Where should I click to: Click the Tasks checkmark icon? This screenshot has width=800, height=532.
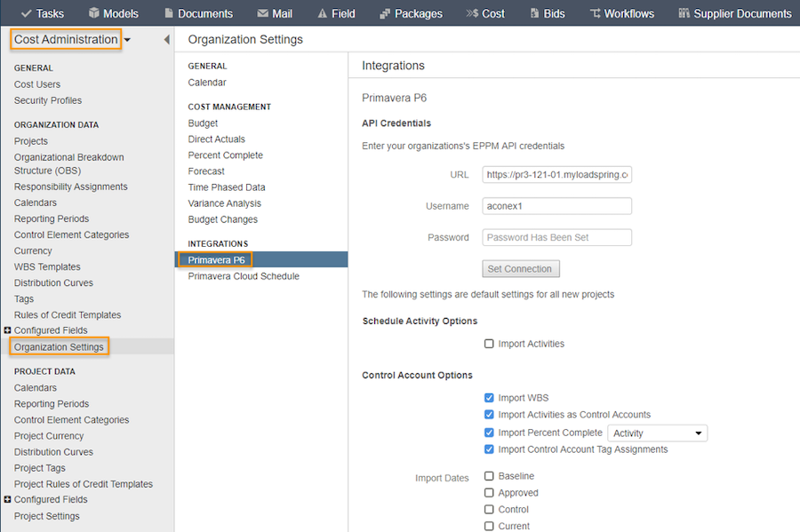27,13
